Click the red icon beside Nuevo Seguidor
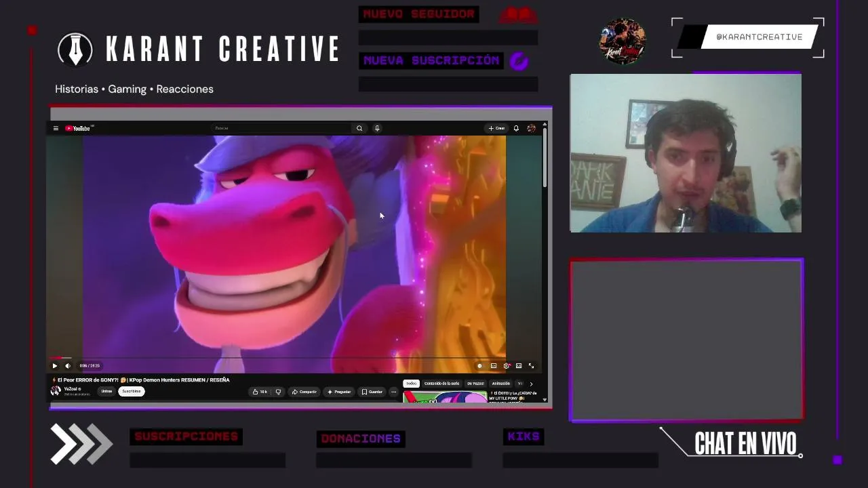868x488 pixels. tap(519, 15)
